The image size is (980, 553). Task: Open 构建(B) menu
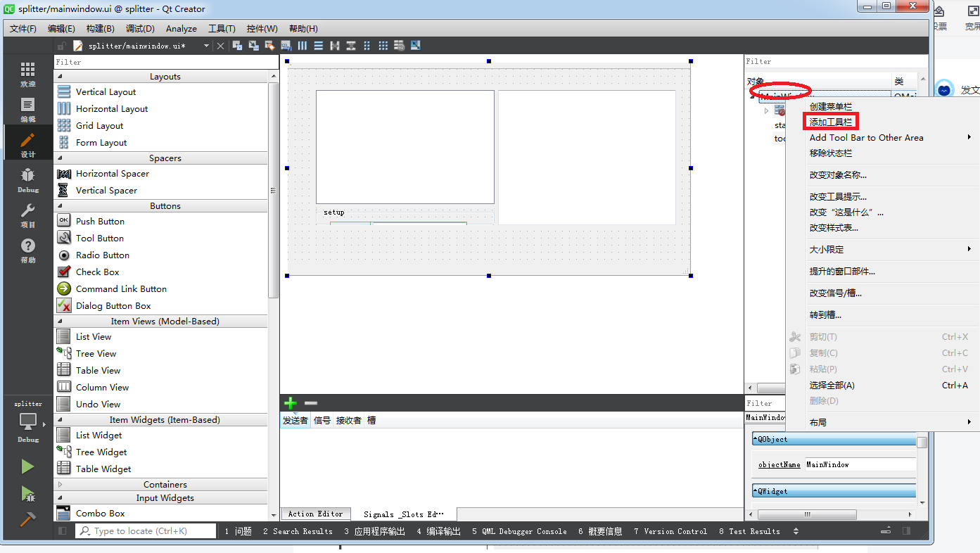pyautogui.click(x=101, y=29)
